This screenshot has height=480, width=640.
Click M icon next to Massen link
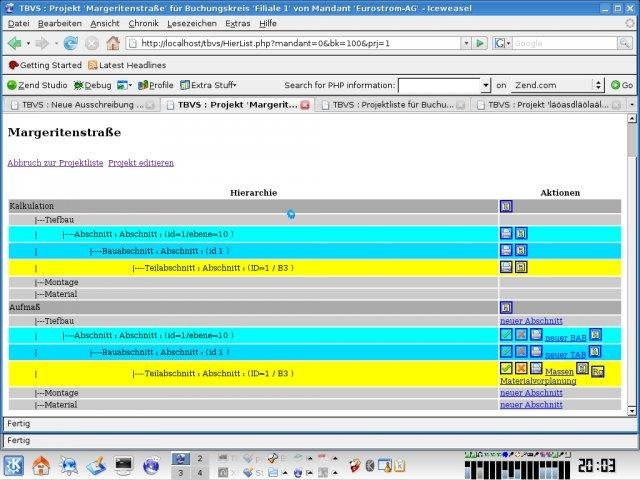[582, 369]
